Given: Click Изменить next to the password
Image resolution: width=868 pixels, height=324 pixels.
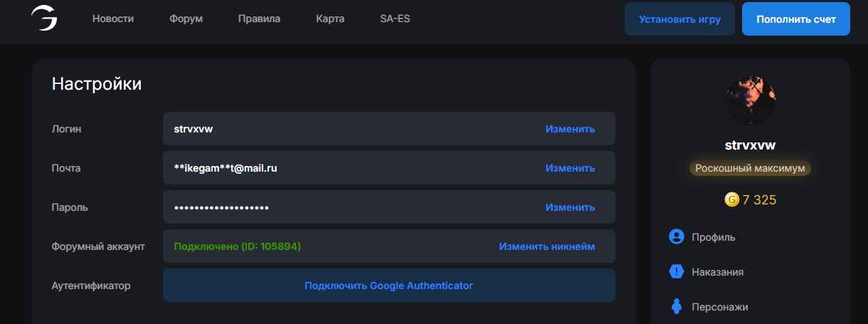Looking at the screenshot, I should click(x=570, y=207).
